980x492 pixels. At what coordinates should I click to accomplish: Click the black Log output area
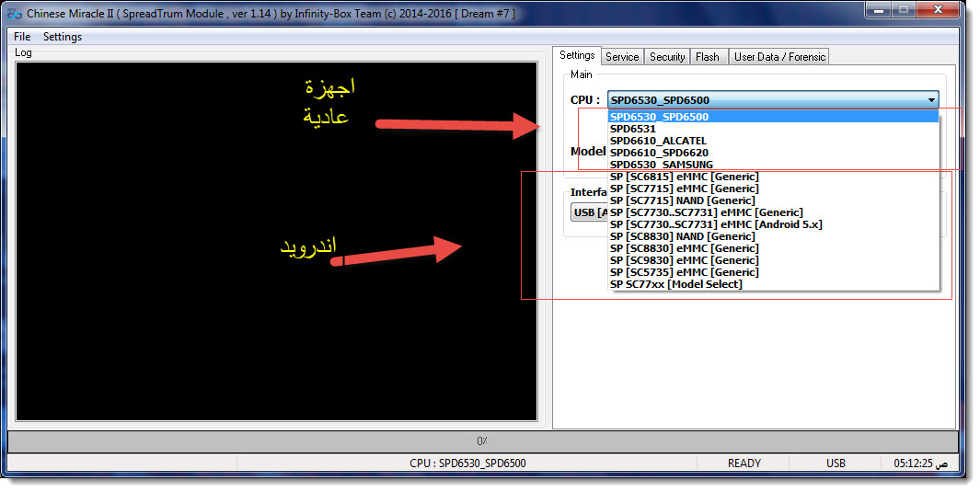[x=276, y=241]
